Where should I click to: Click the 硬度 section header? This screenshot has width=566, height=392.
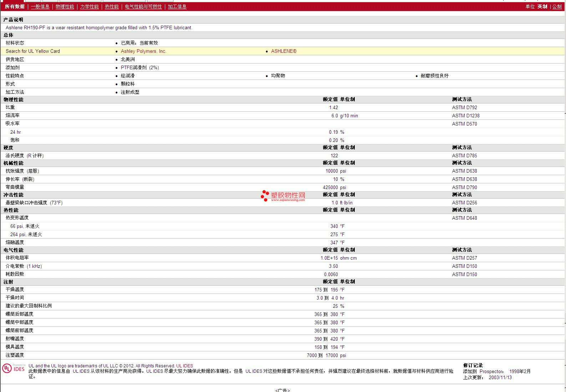coord(8,148)
